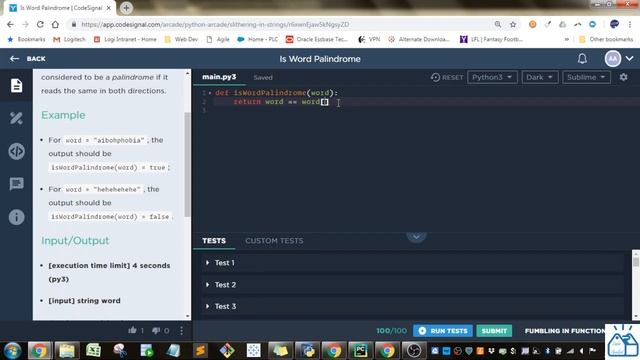Open the Web Dev bookmark folder
This screenshot has height=360, width=640.
click(x=181, y=39)
